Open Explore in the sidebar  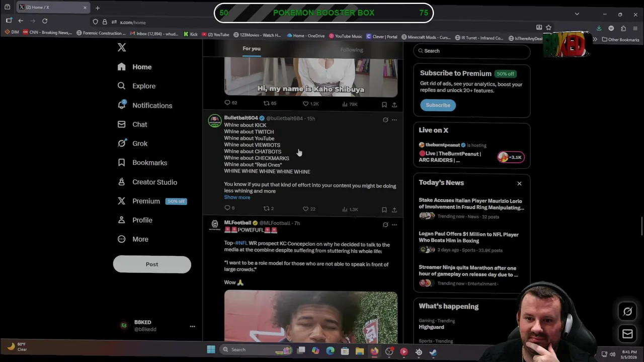(136, 86)
